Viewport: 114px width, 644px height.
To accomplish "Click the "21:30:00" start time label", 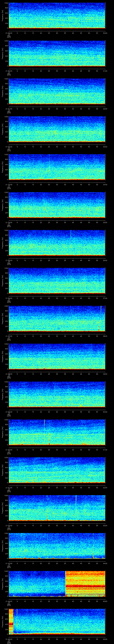I will 9,71.
